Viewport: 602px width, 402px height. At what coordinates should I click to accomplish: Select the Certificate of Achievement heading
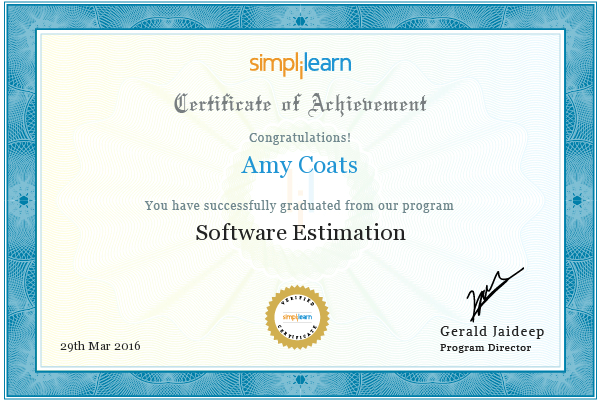pyautogui.click(x=300, y=105)
